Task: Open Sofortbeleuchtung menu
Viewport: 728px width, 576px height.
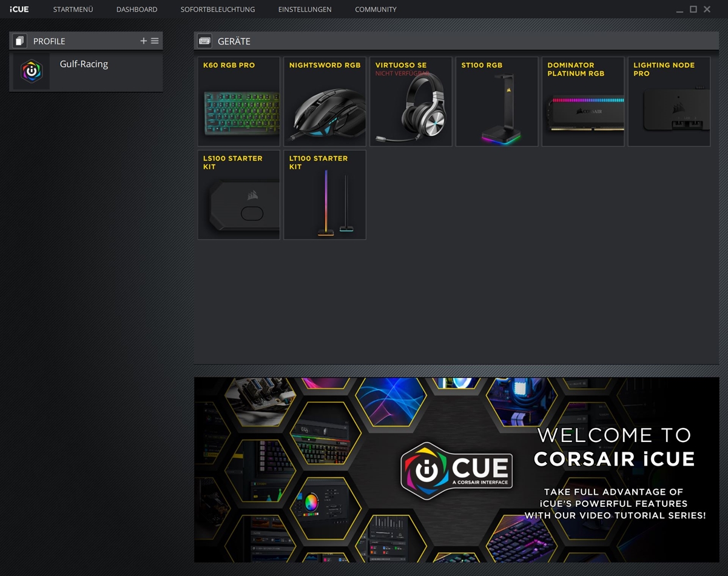Action: click(x=217, y=10)
